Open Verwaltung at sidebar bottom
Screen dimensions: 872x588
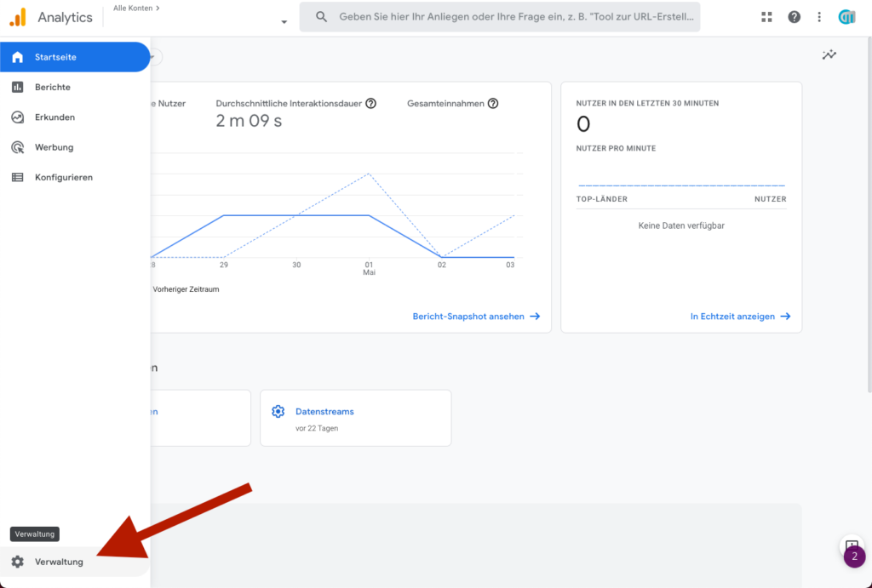click(75, 562)
